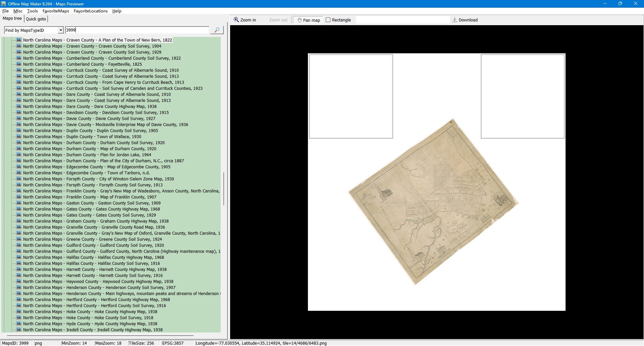Viewport: 644px width, 346px height.
Task: Click map icon beside Fayetteville 1825 entry
Action: click(19, 64)
